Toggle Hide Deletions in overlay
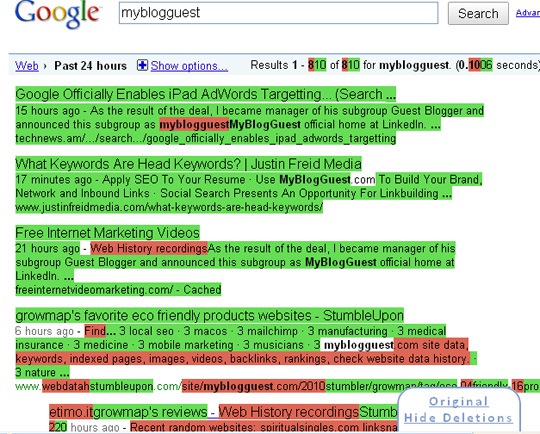The image size is (540, 434). pyautogui.click(x=458, y=418)
